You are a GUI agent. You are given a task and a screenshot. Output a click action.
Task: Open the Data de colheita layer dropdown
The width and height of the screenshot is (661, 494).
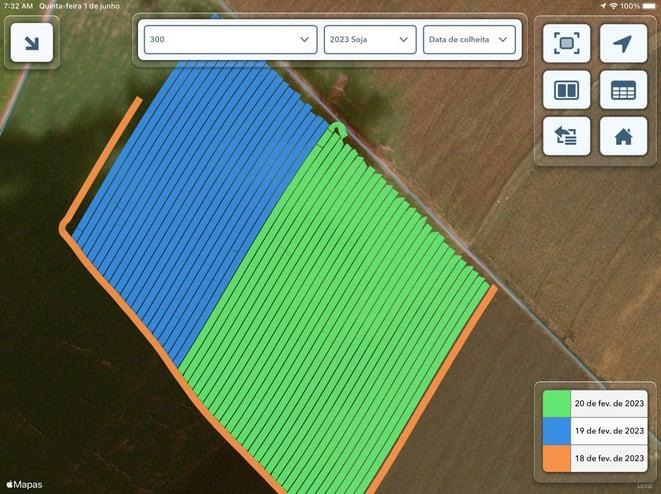[469, 40]
